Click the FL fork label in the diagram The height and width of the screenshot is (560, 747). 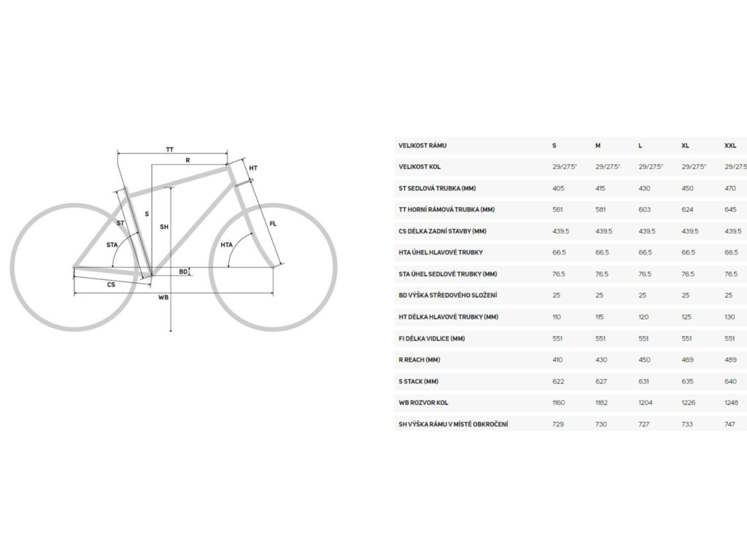point(274,224)
